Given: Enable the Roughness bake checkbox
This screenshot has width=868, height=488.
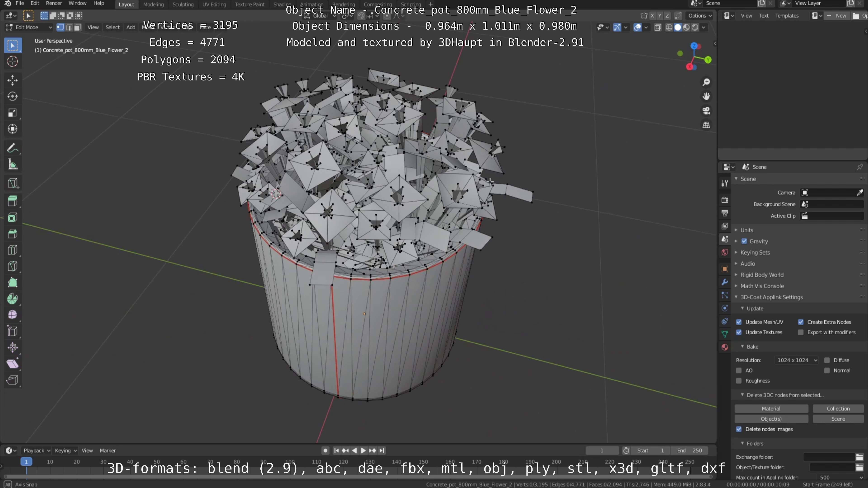Looking at the screenshot, I should tap(739, 381).
